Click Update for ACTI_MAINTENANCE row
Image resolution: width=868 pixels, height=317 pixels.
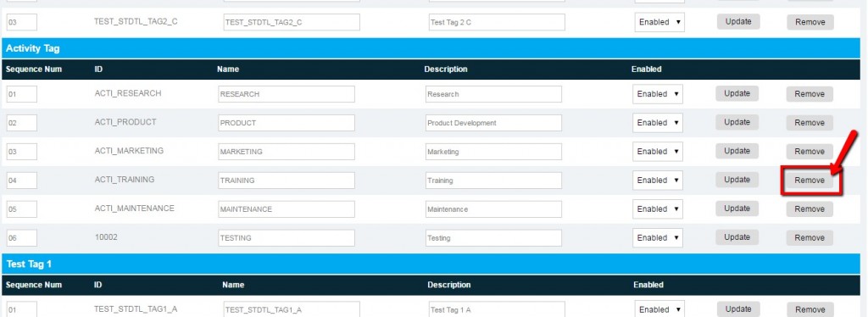(x=737, y=209)
